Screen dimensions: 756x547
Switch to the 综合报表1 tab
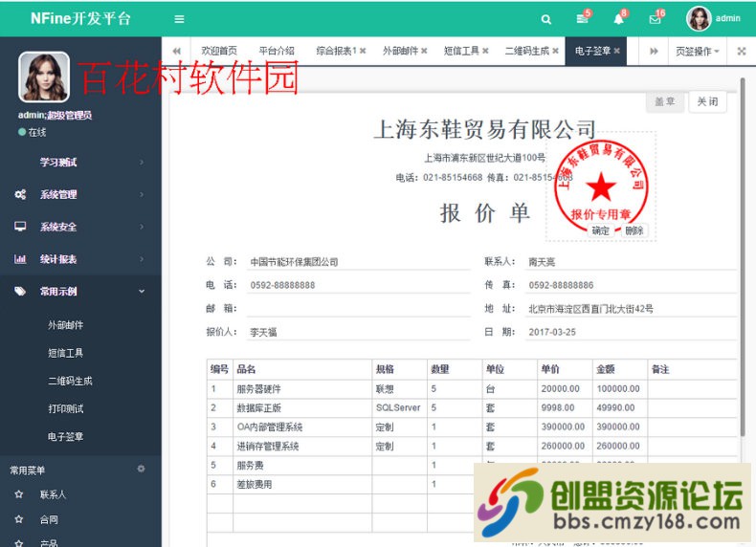337,51
